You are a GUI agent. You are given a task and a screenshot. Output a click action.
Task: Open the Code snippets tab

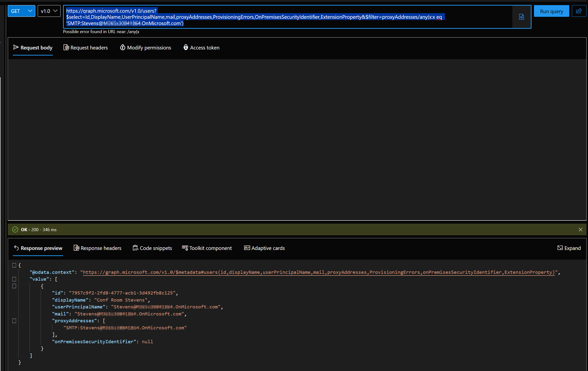152,248
